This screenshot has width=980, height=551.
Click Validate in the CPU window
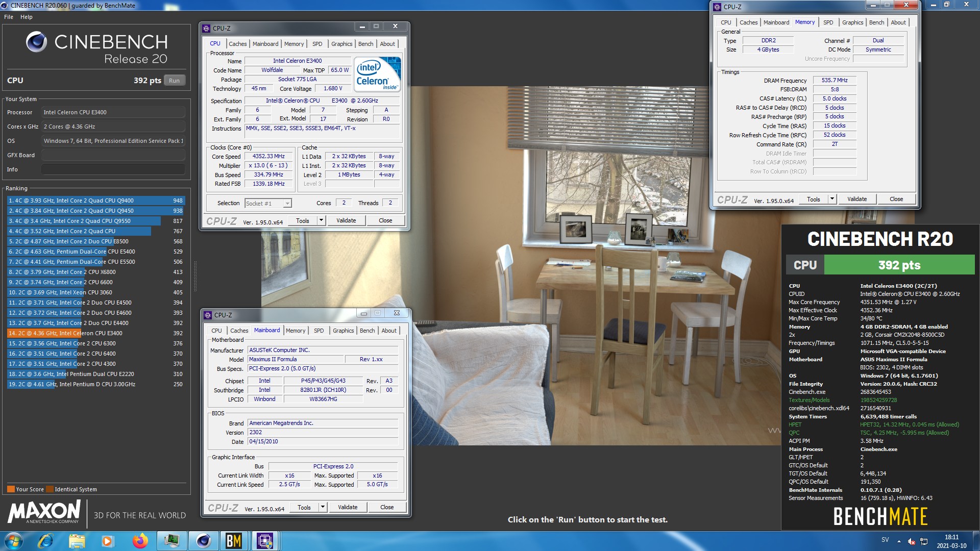coord(346,220)
